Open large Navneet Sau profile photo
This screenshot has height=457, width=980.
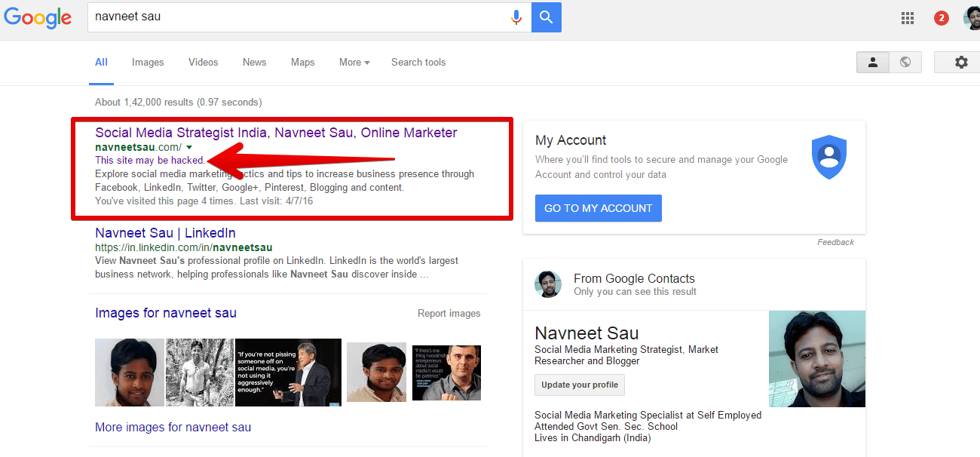817,359
